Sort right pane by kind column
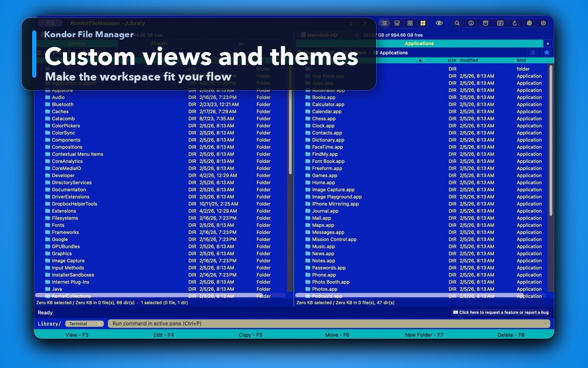 point(521,60)
